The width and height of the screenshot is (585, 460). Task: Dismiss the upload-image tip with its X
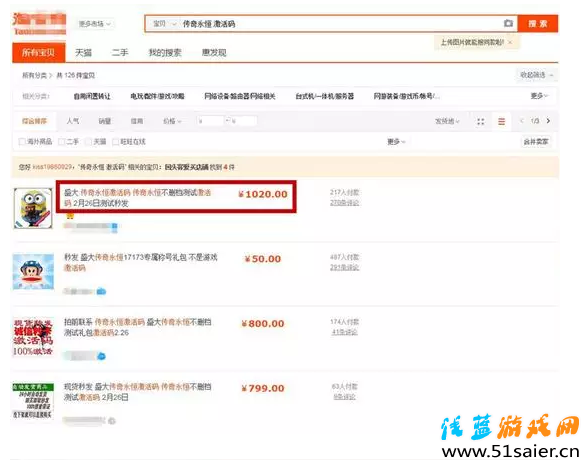point(510,42)
